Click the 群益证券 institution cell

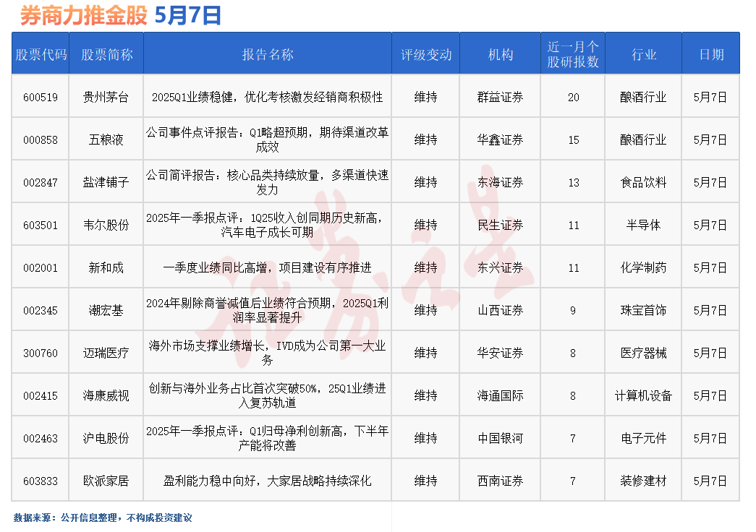[x=501, y=98]
